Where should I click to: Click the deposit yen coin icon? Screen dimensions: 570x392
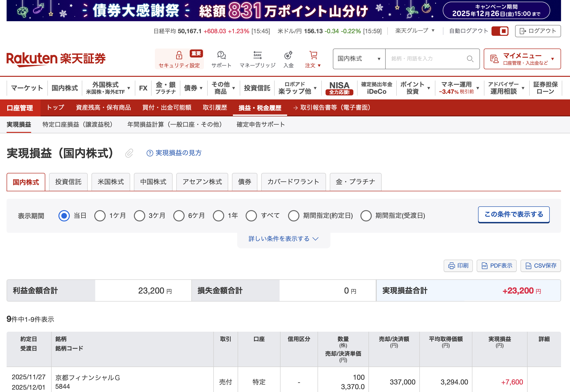pos(288,55)
